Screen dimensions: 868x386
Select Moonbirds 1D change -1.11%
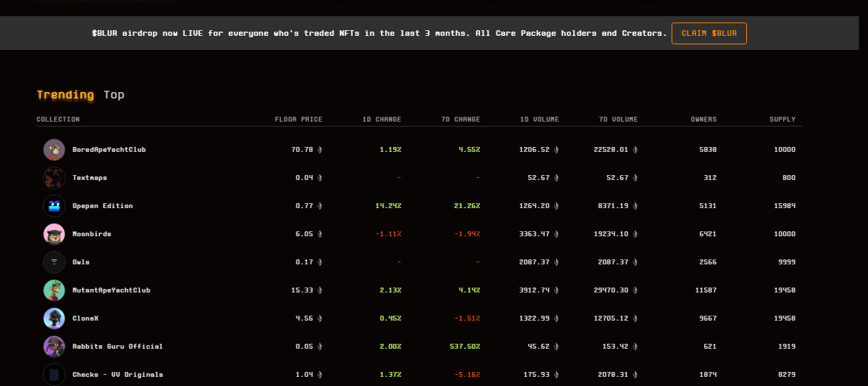pos(388,234)
